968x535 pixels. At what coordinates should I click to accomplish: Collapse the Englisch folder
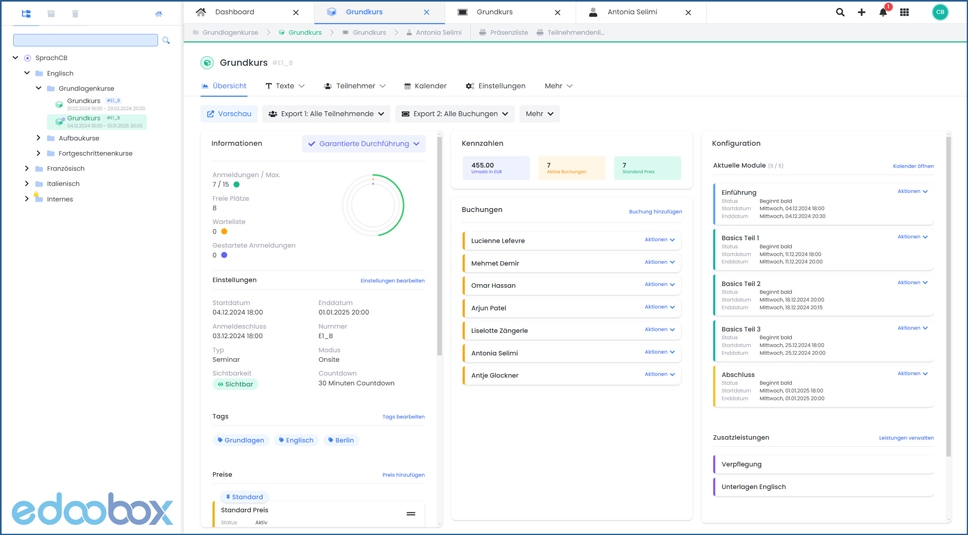coord(27,73)
